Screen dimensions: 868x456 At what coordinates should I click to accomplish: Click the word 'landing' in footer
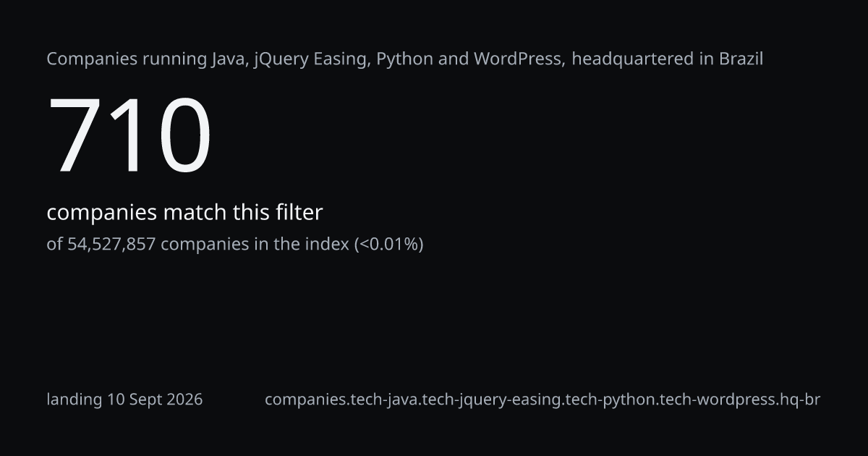click(75, 400)
